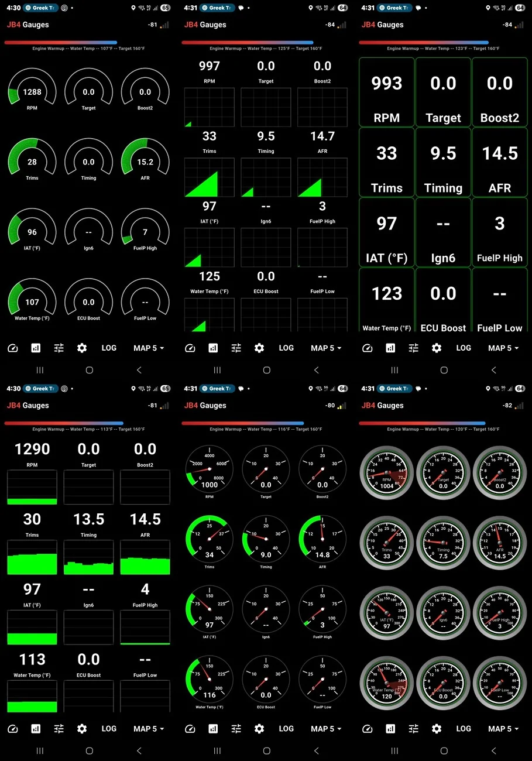Tap the AFR arc gauge reading 15.2
532x761 pixels.
pos(145,160)
